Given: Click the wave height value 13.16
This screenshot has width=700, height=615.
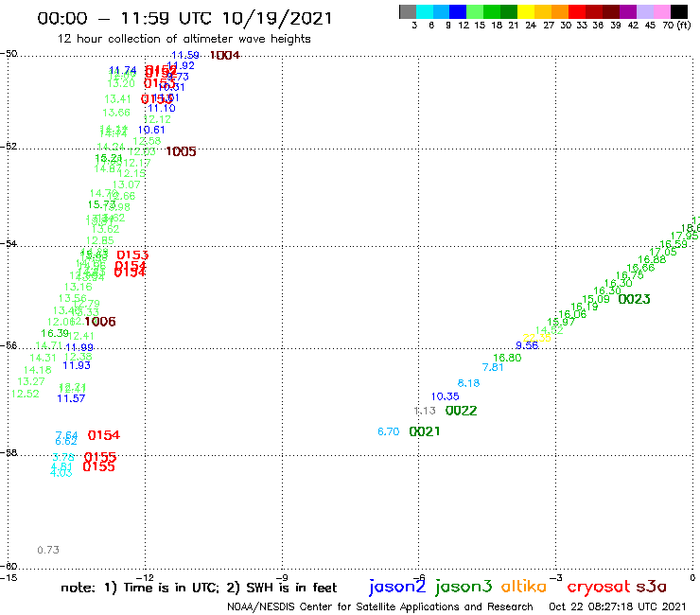Looking at the screenshot, I should 79,288.
